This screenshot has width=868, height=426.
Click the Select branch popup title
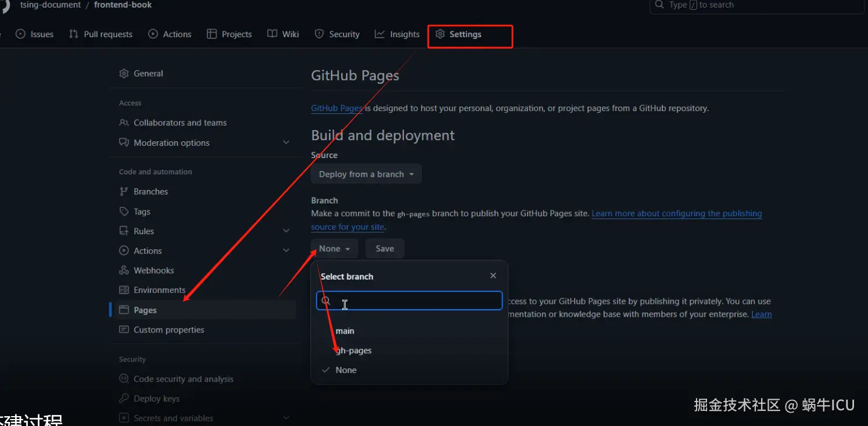point(347,277)
